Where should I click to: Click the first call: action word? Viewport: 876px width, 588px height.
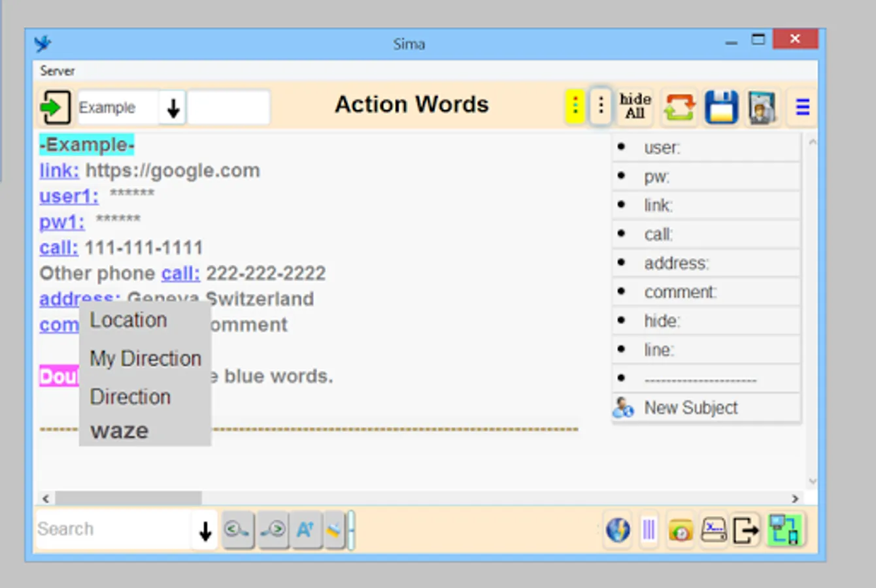click(59, 248)
